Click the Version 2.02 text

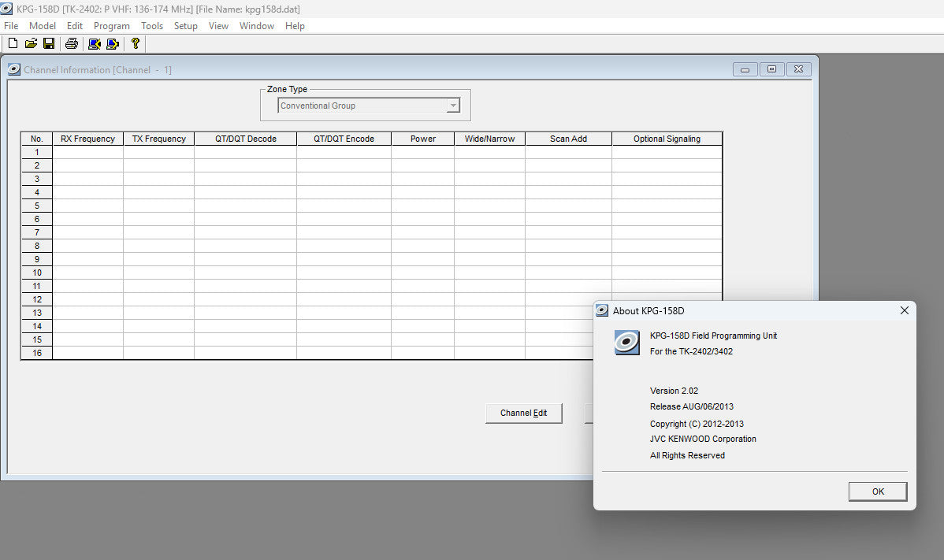[674, 391]
